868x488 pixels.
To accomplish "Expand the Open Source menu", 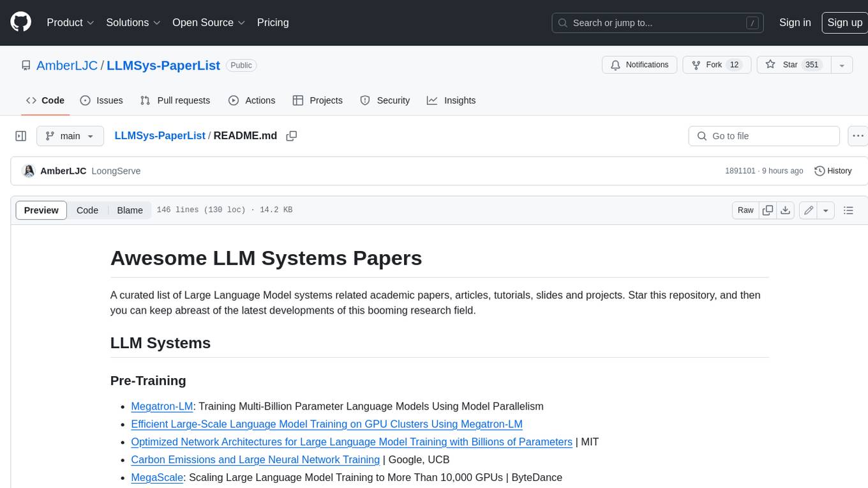I will (209, 22).
